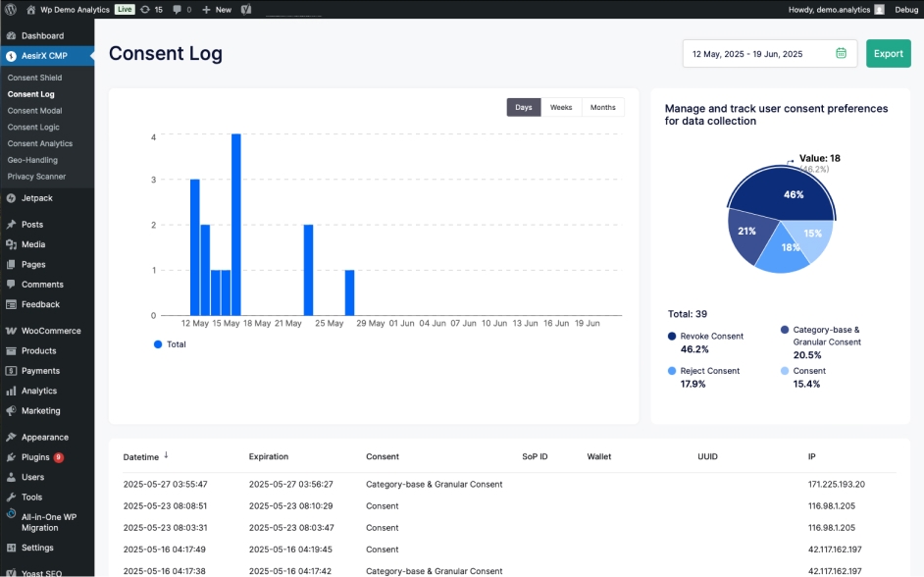Open the WordPress logo menu
The height and width of the screenshot is (577, 924).
point(11,10)
